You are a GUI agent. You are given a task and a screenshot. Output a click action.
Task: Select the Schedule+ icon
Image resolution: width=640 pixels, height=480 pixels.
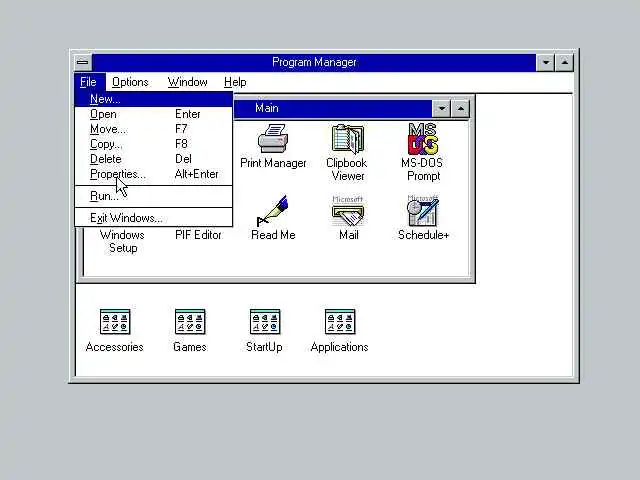pos(423,211)
